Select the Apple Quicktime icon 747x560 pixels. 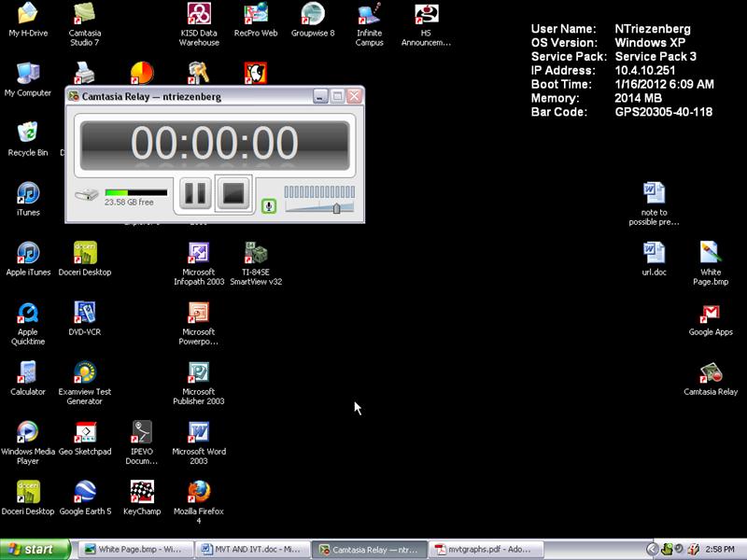pyautogui.click(x=28, y=324)
